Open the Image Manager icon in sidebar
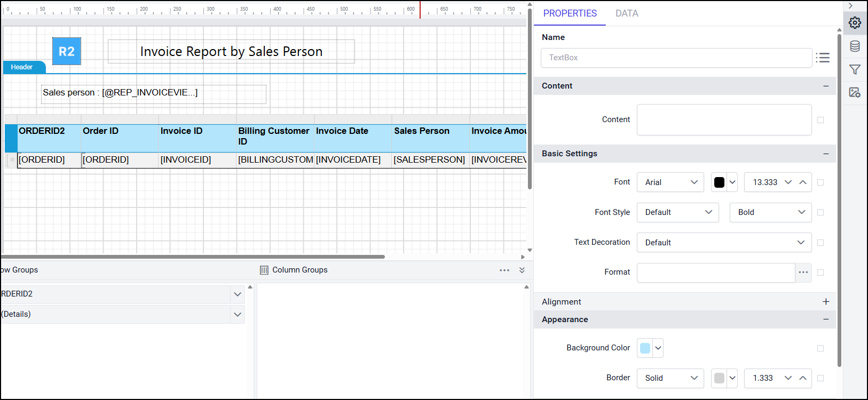This screenshot has height=400, width=868. pyautogui.click(x=855, y=92)
